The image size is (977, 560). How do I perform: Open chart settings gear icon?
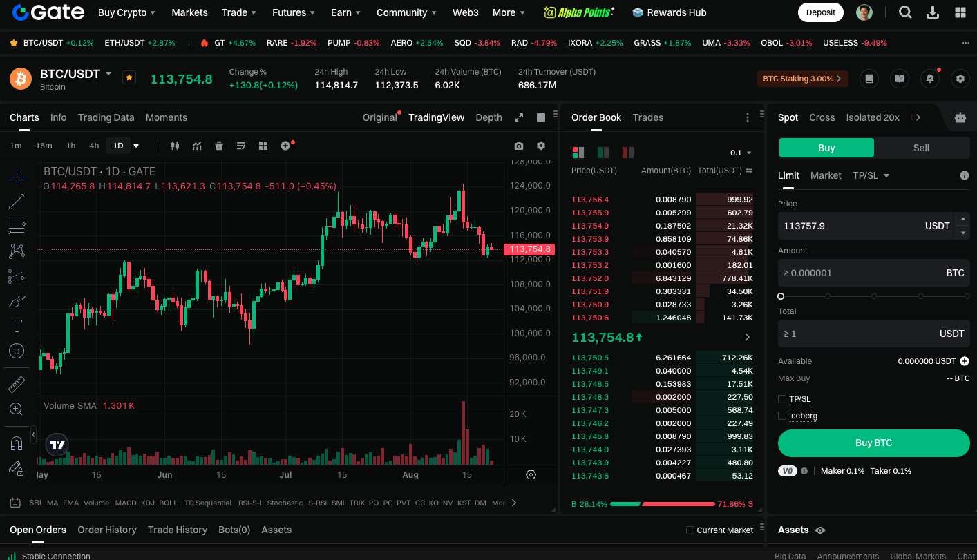click(x=541, y=146)
